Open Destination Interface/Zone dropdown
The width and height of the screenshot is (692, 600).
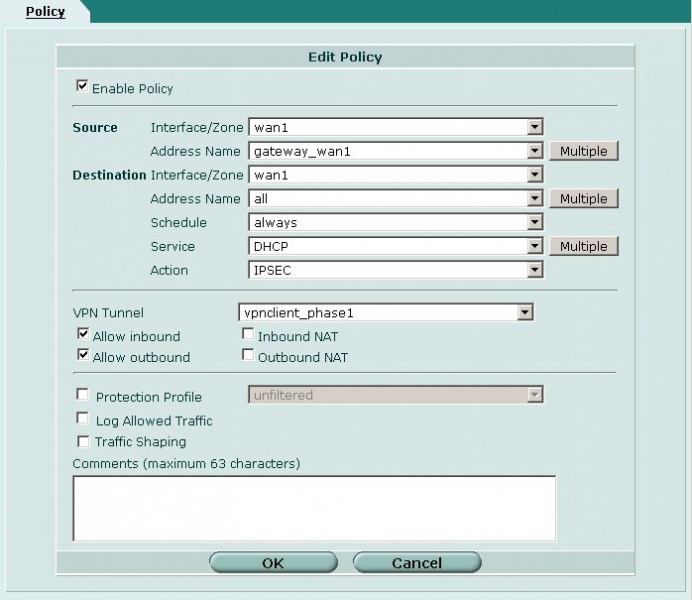(396, 175)
